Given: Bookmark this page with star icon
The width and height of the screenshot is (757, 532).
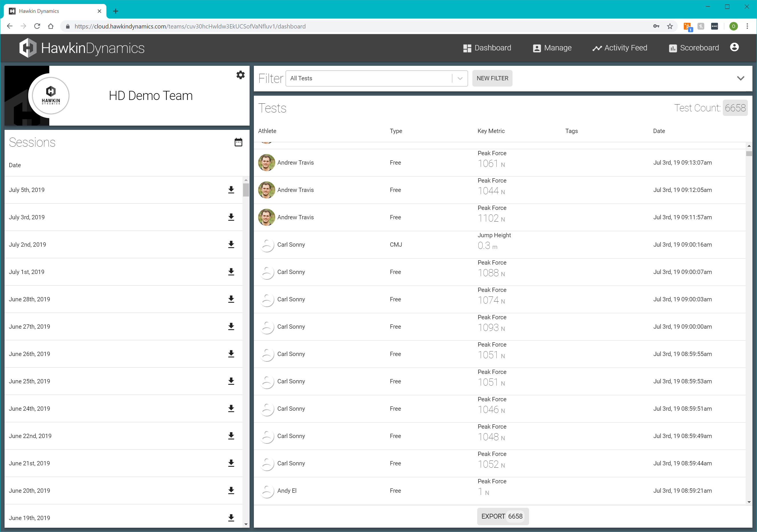Looking at the screenshot, I should pyautogui.click(x=670, y=26).
